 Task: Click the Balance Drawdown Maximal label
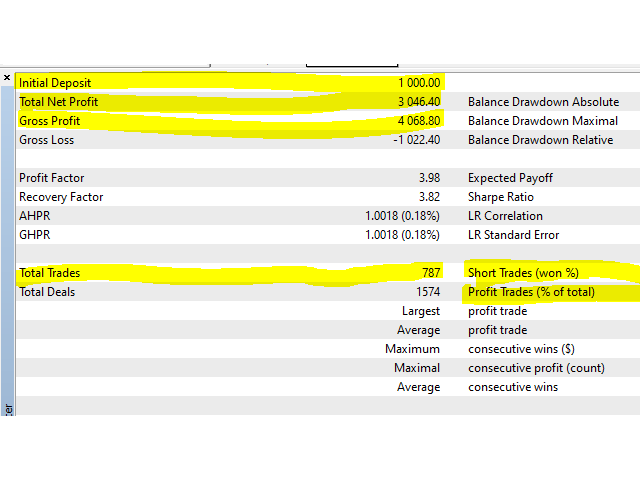(542, 121)
